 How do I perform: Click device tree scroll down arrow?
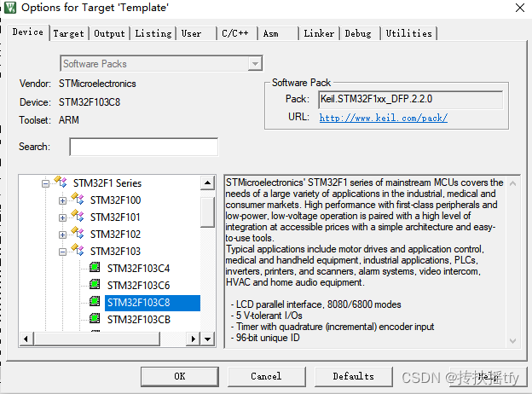[x=207, y=339]
